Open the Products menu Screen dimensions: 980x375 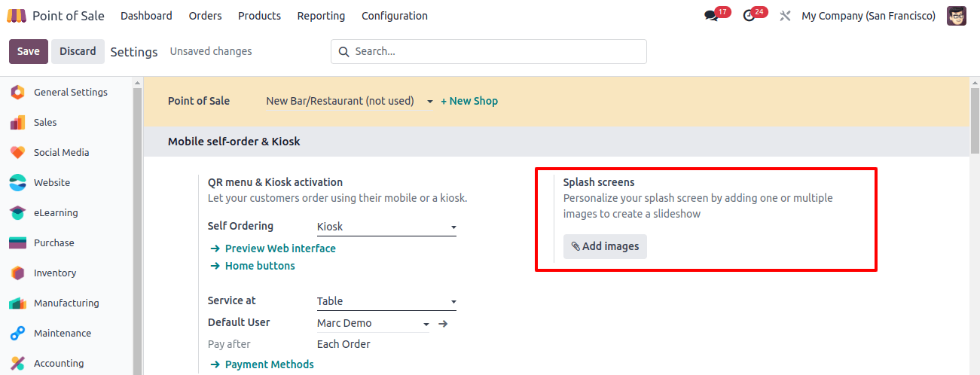point(259,16)
